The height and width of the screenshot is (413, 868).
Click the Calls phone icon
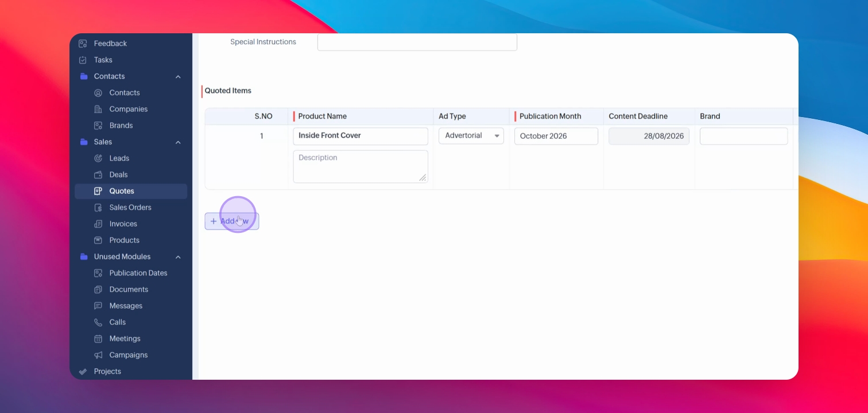(98, 322)
